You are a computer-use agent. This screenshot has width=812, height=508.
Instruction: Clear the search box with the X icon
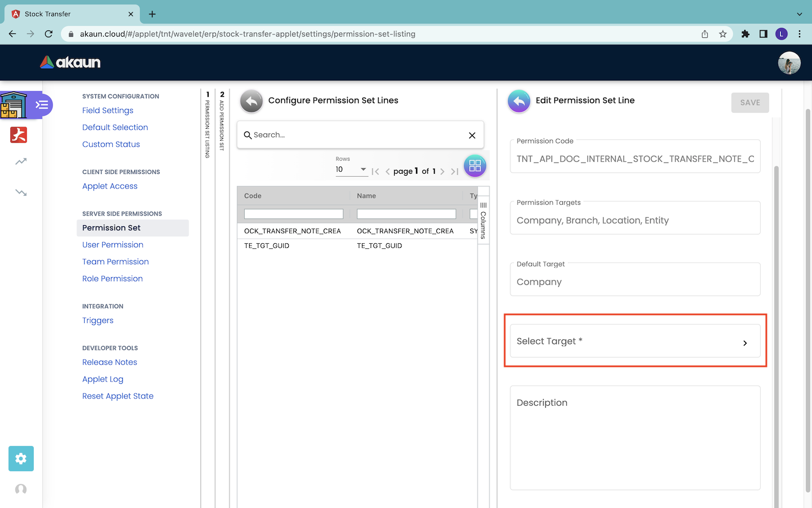472,135
